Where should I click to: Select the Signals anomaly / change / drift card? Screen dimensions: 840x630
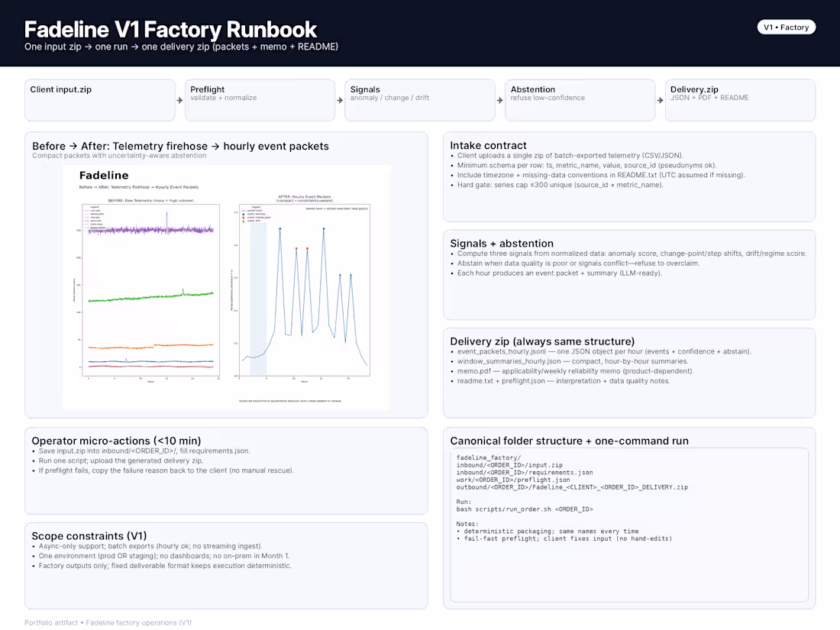pos(419,100)
